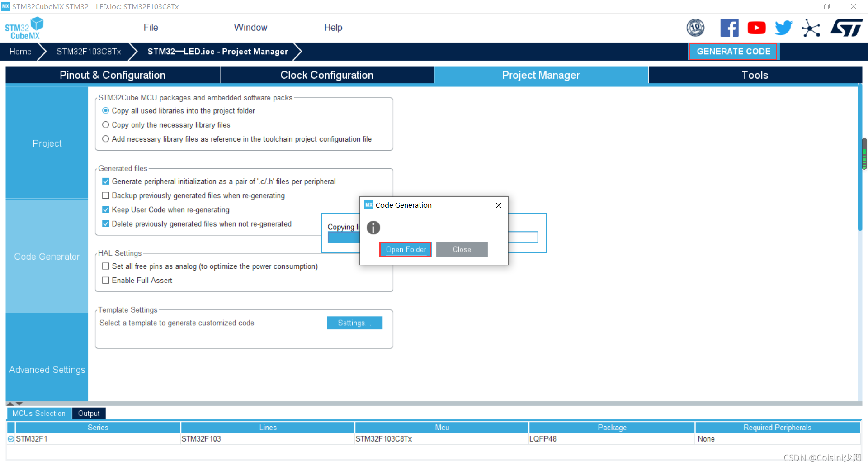Image resolution: width=868 pixels, height=466 pixels.
Task: Enable Set all free pins as analog
Action: coord(106,266)
